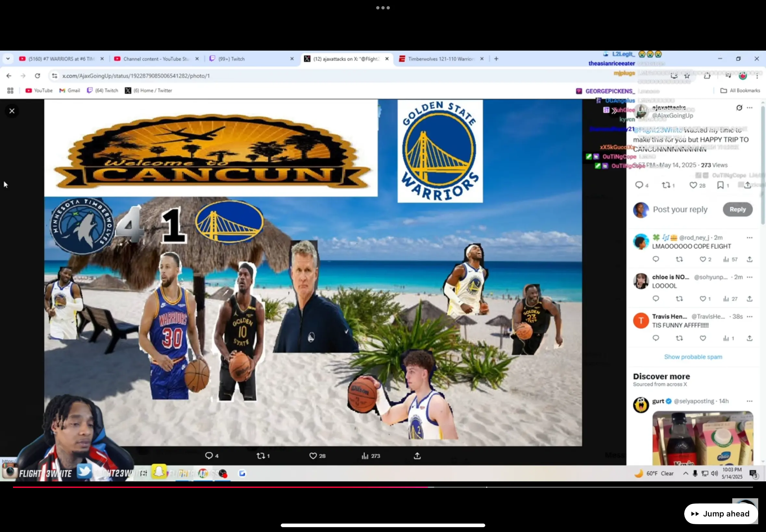Image resolution: width=766 pixels, height=532 pixels.
Task: Show hidden system tray icons chevron
Action: click(x=685, y=474)
